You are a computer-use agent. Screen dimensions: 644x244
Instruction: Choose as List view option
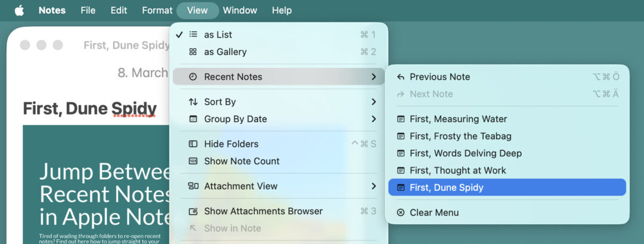point(279,35)
